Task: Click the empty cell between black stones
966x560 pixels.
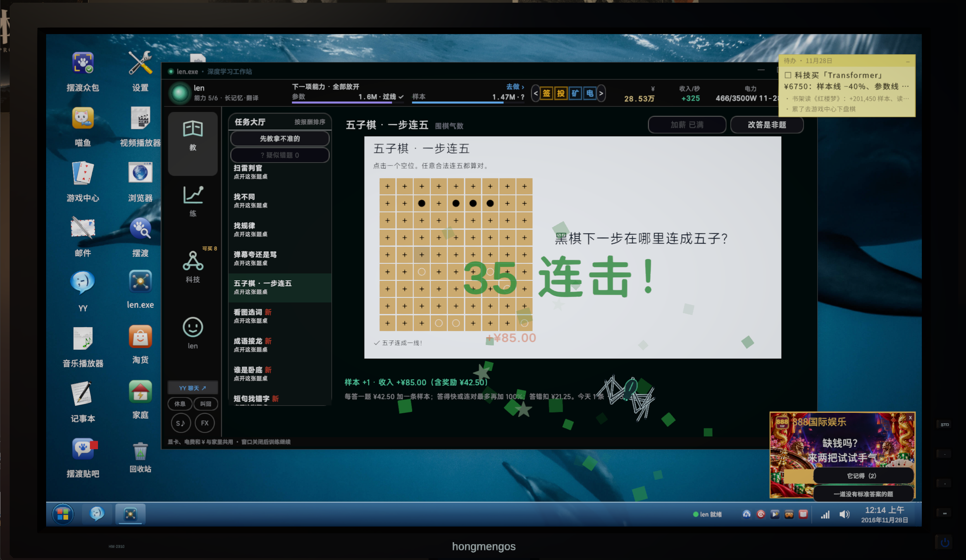Action: click(439, 203)
